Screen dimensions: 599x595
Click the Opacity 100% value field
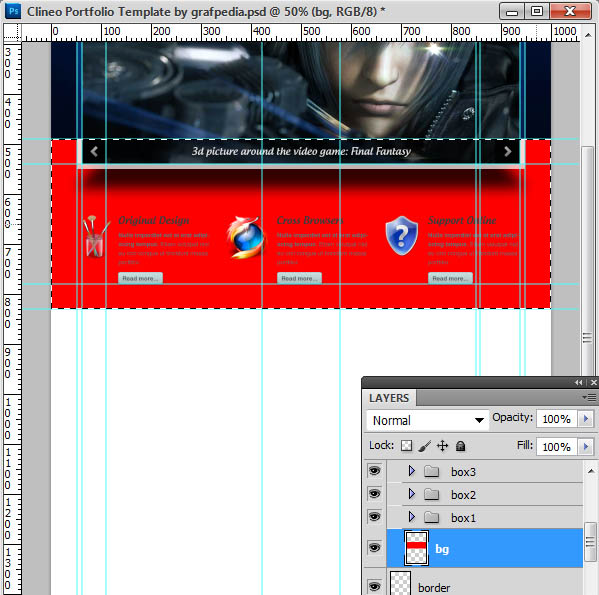coord(557,419)
